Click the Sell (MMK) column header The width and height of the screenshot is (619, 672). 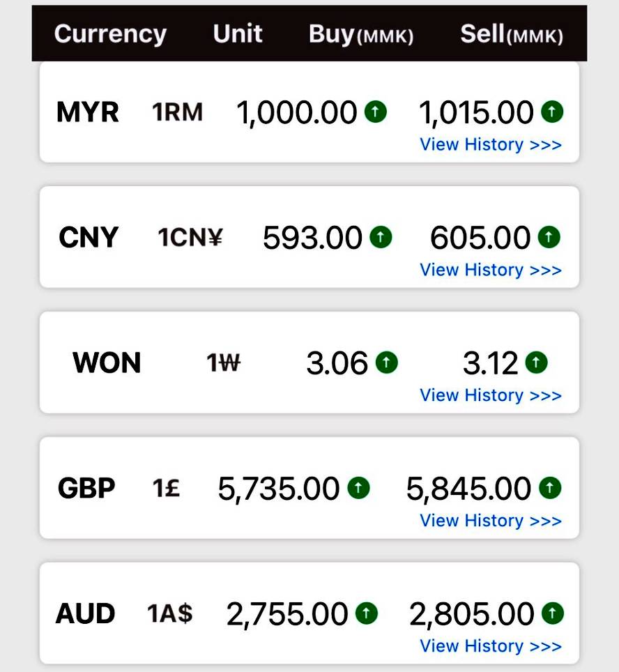tap(512, 35)
